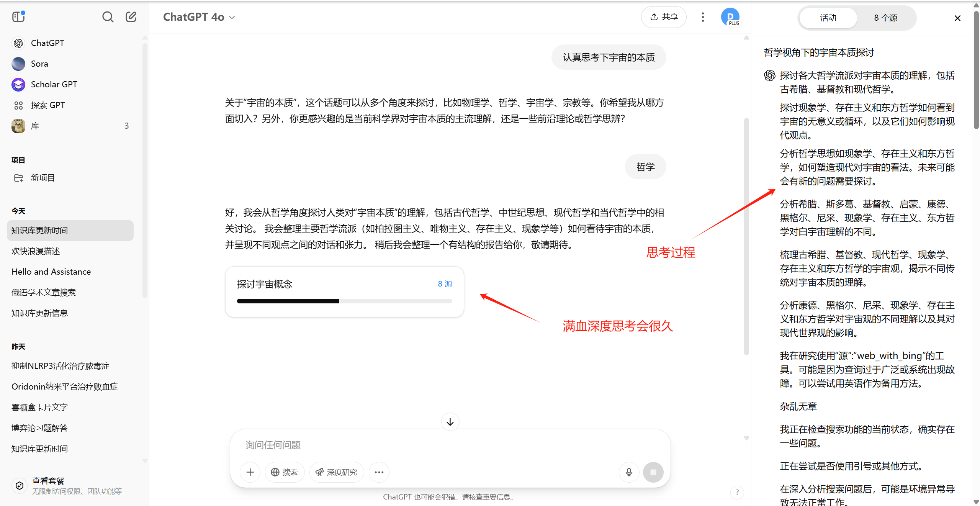
Task: Focus the 询问任何问题 message input
Action: [x=450, y=445]
